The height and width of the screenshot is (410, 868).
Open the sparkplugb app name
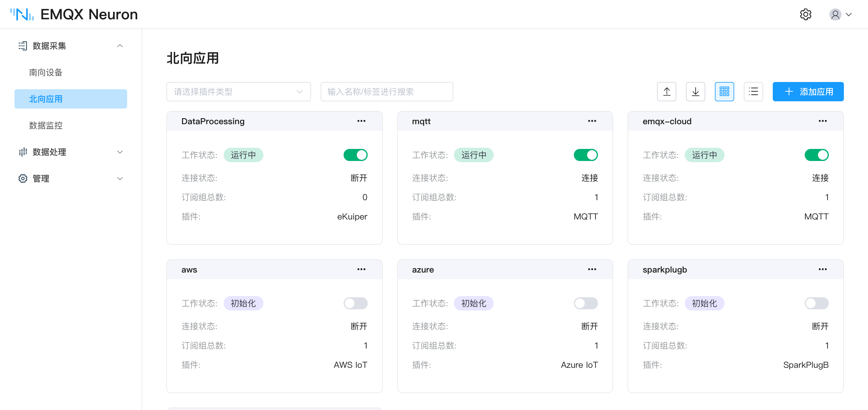click(x=665, y=270)
